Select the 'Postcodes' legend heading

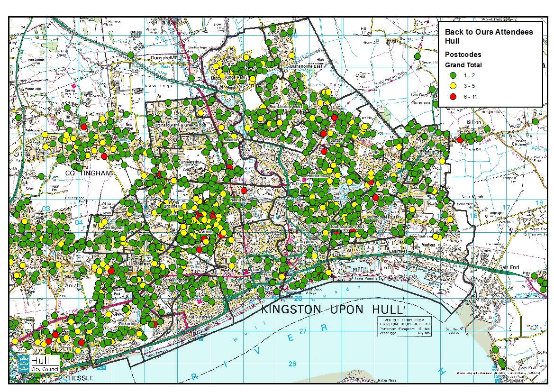point(463,55)
